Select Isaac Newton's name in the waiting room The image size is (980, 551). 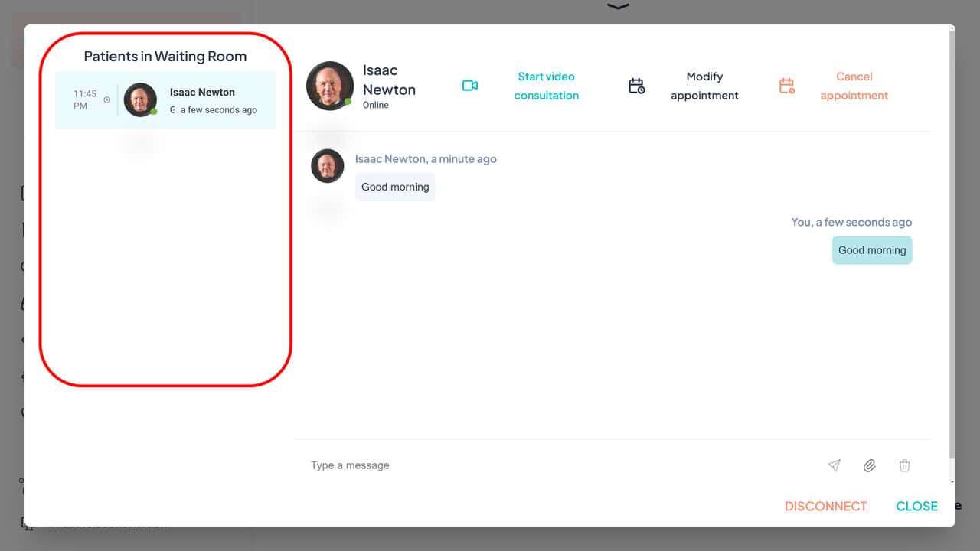pos(202,92)
